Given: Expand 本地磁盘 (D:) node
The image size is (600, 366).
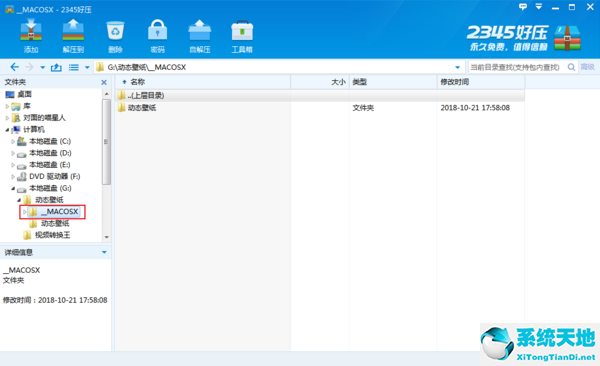Looking at the screenshot, I should [13, 153].
